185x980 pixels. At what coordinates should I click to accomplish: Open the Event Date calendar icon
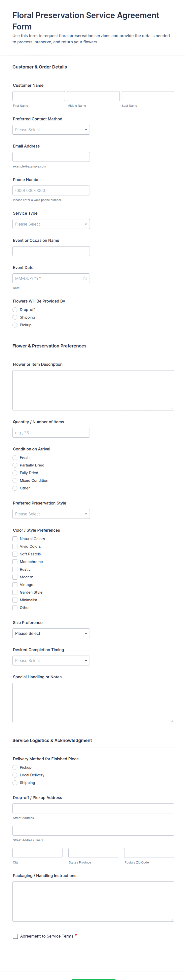click(x=85, y=279)
